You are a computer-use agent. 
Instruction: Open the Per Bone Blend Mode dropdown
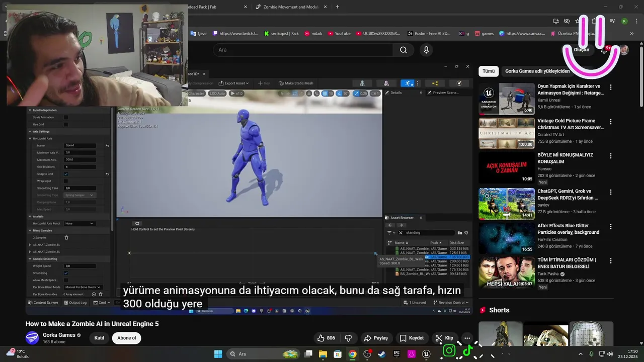click(x=83, y=287)
